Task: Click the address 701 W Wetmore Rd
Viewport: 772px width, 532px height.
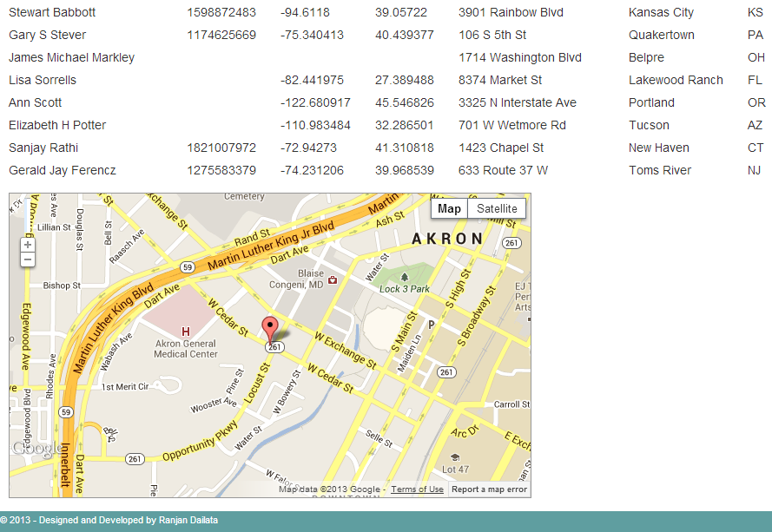Action: point(512,126)
